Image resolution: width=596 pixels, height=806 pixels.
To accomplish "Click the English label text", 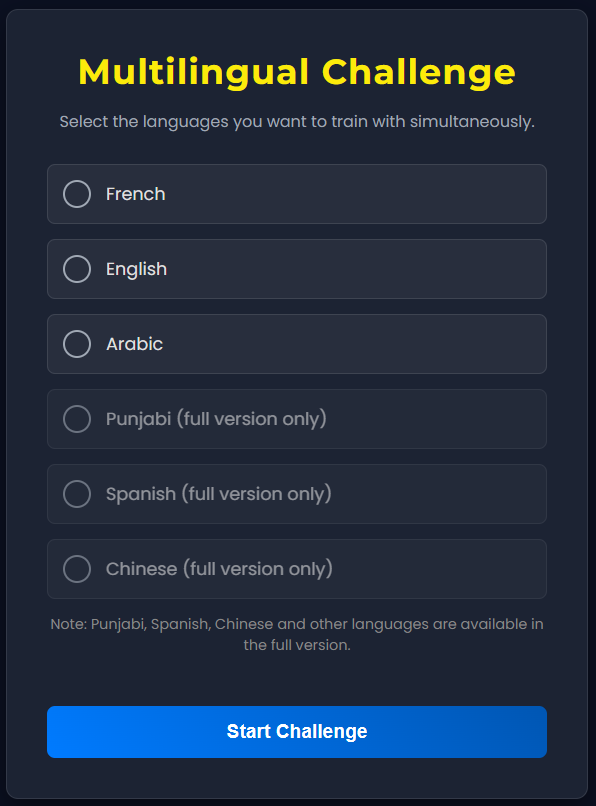I will pyautogui.click(x=137, y=269).
